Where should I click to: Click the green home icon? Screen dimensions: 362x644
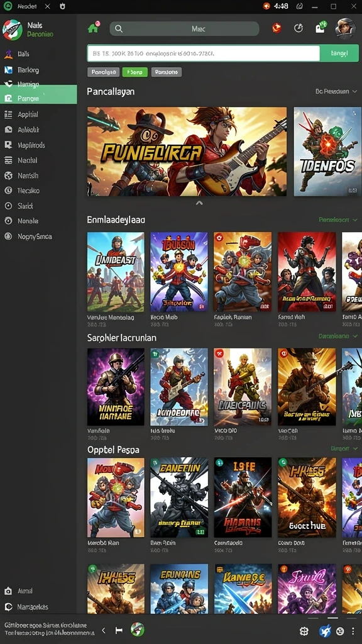click(x=94, y=28)
